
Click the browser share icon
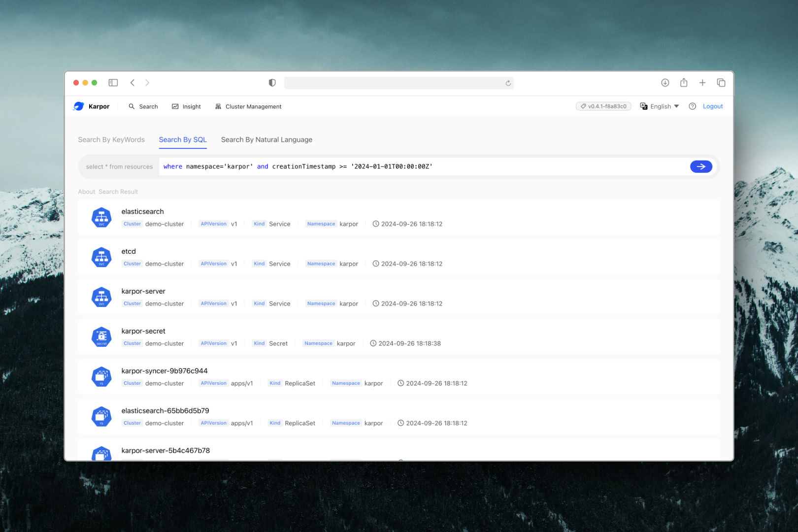[684, 83]
